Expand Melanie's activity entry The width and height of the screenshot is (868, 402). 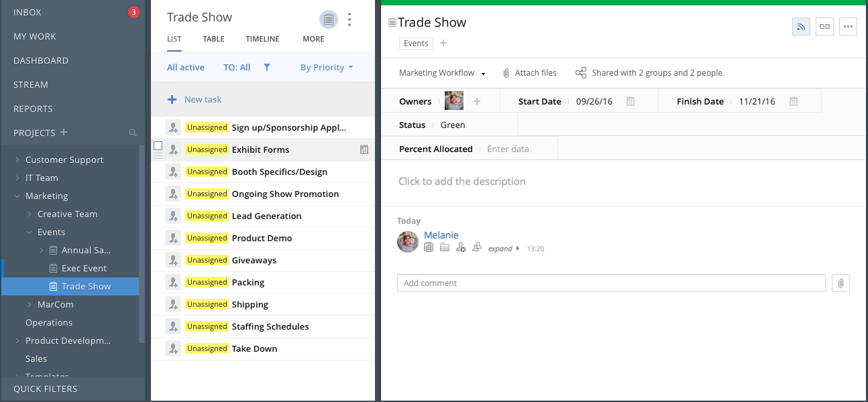point(504,249)
